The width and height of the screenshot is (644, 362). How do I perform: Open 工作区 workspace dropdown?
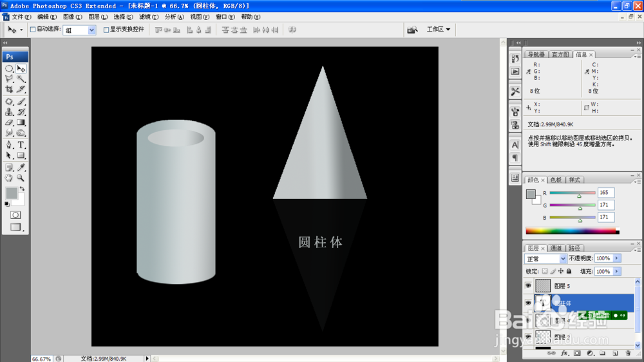(x=438, y=29)
